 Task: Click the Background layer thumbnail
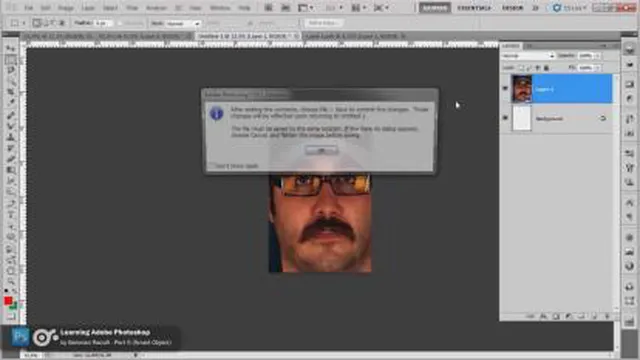pos(522,118)
